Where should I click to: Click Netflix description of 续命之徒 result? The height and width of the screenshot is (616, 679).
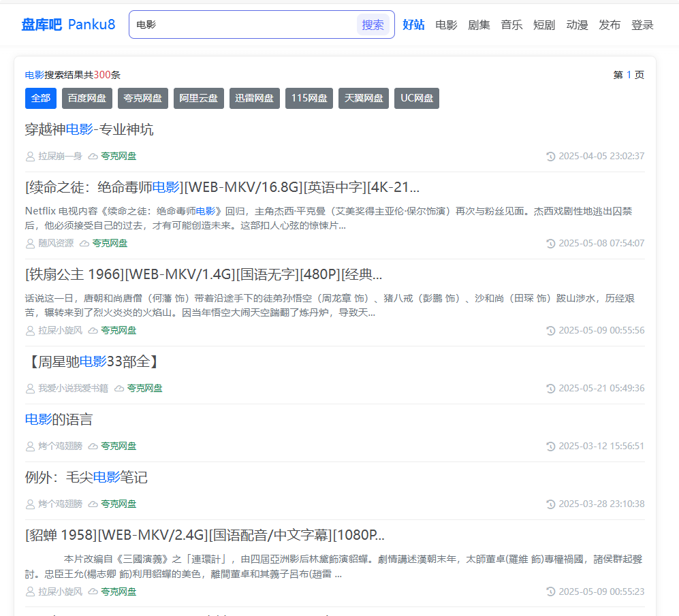tap(329, 218)
